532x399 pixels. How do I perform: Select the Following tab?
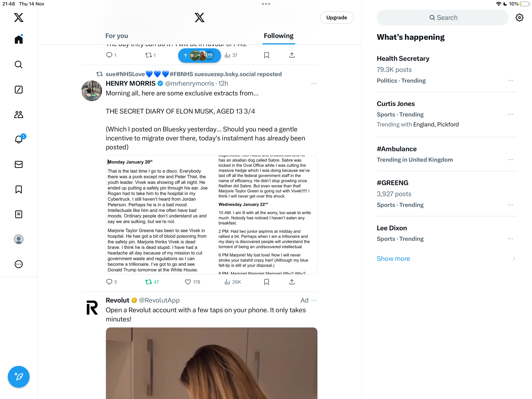point(278,36)
